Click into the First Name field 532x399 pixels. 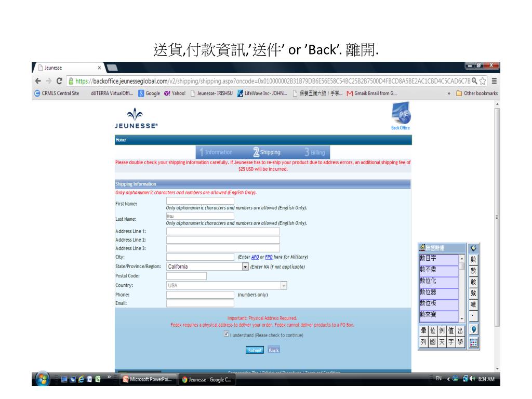[200, 201]
